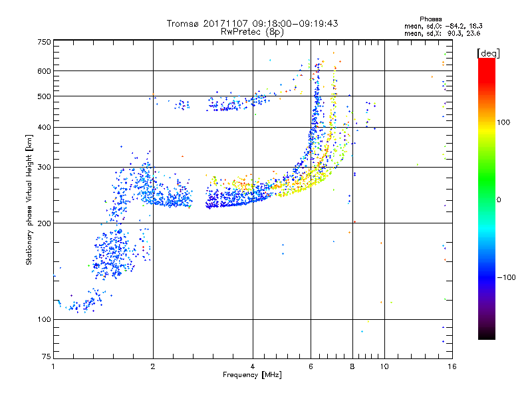Click the x-axis '4' tick label
The image size is (532, 399).
(253, 366)
